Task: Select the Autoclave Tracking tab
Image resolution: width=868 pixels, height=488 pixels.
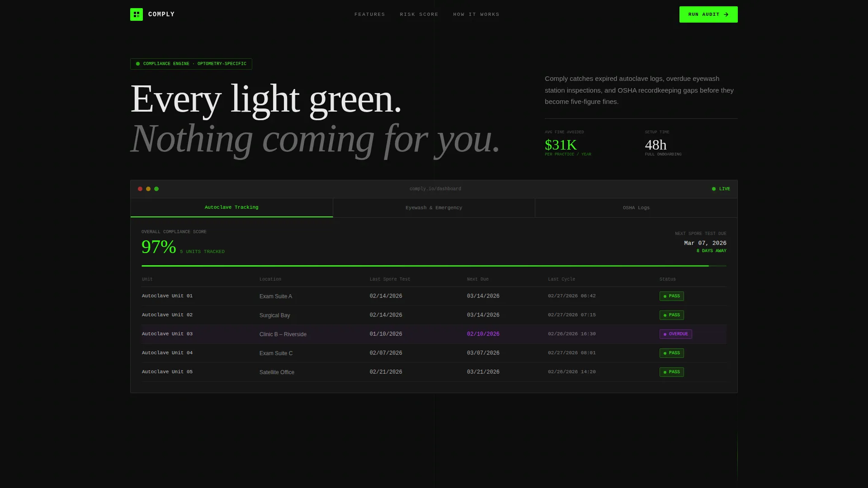Action: (231, 207)
